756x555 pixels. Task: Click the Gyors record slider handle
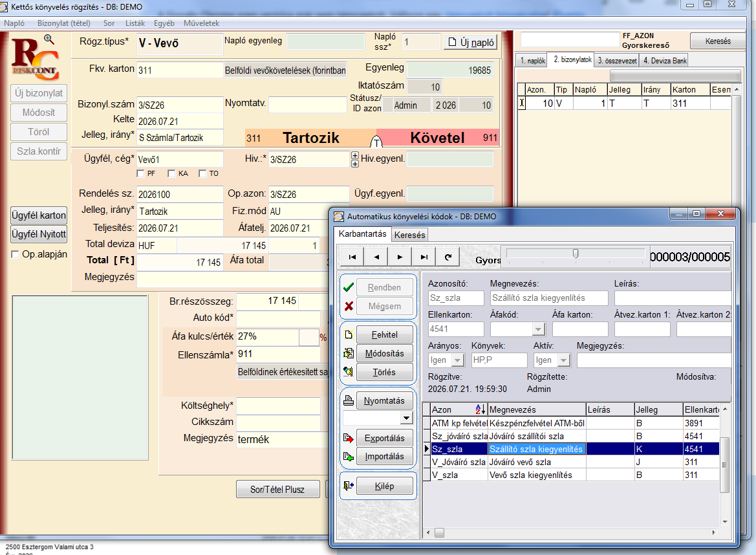point(575,254)
